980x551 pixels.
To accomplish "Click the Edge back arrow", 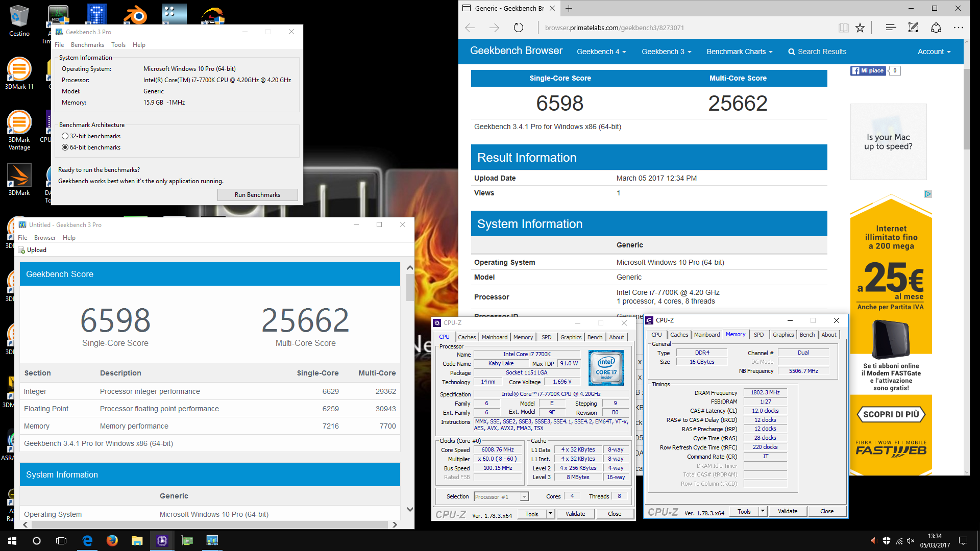I will tap(470, 28).
